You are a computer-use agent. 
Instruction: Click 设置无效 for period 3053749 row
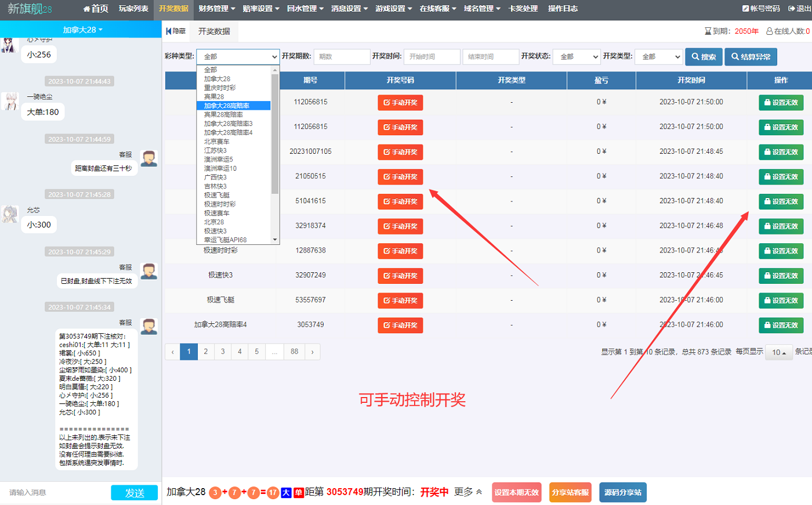coord(781,326)
